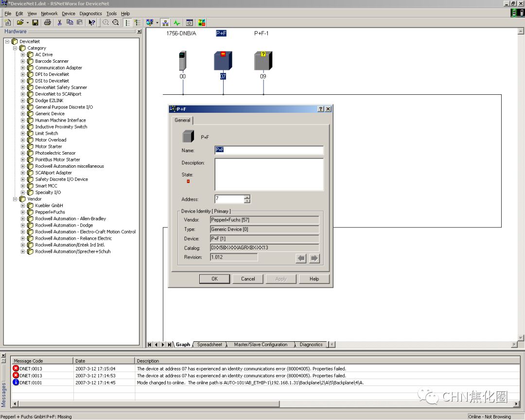Expand the AC Drive category
The image size is (525, 420).
click(23, 54)
